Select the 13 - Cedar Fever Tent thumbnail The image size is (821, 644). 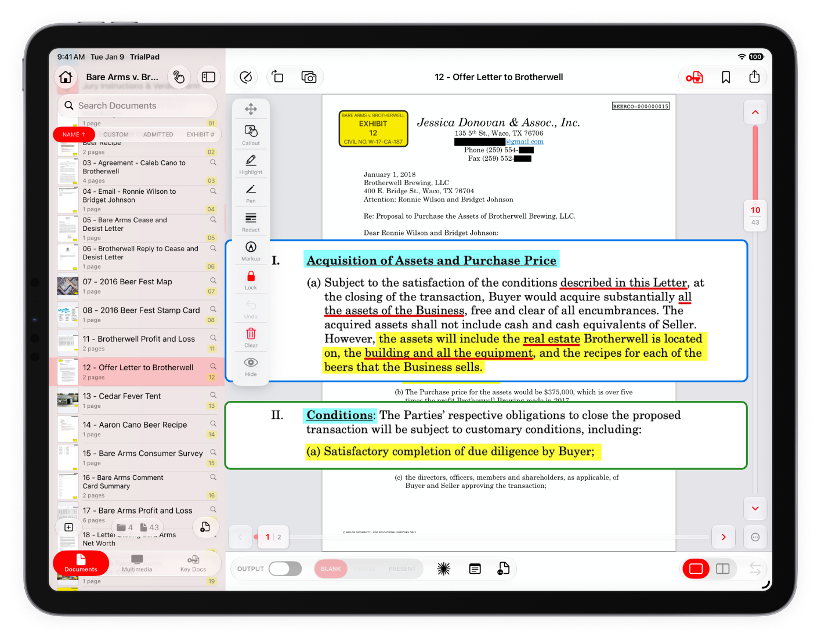click(68, 400)
